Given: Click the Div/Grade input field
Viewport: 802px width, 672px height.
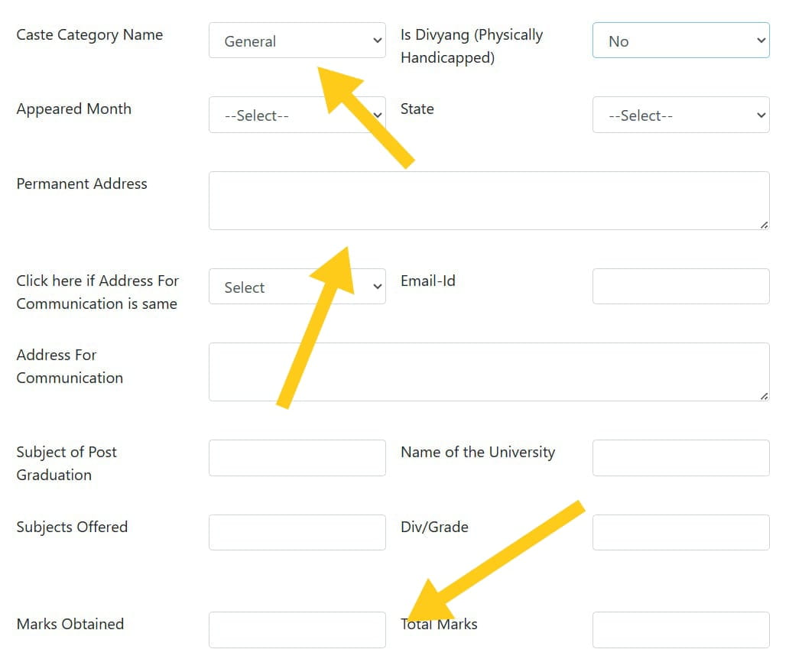Looking at the screenshot, I should pyautogui.click(x=680, y=532).
